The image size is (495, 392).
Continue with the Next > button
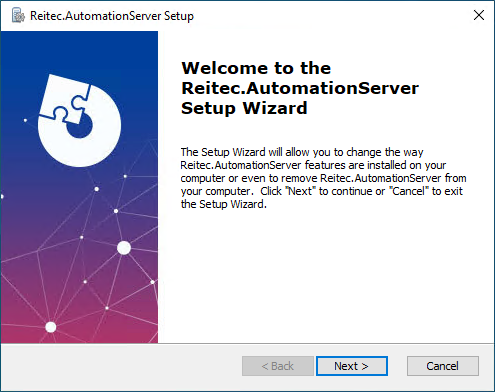pyautogui.click(x=352, y=366)
